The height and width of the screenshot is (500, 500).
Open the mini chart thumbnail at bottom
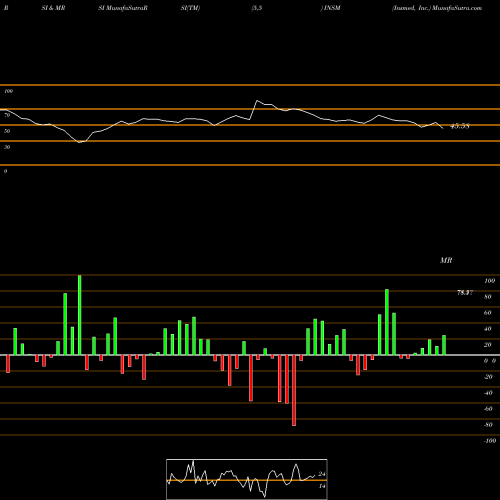click(x=247, y=479)
